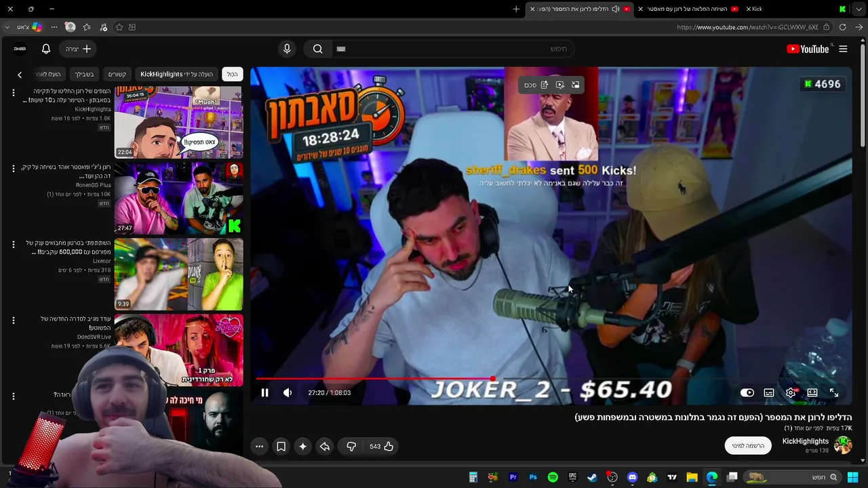Enter fullscreen mode in the player
868x488 pixels.
tap(834, 392)
